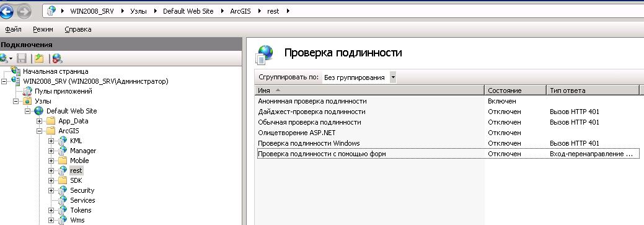Click ArcGIS in the address breadcrumb

coord(240,11)
